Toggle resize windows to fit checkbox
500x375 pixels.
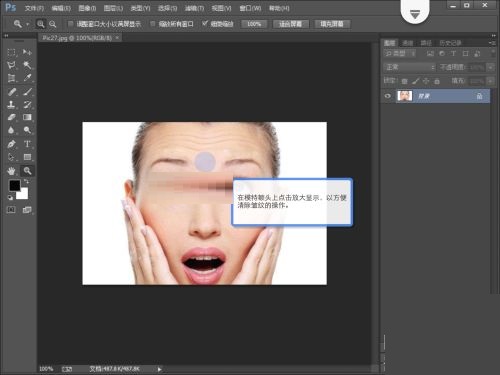point(70,24)
